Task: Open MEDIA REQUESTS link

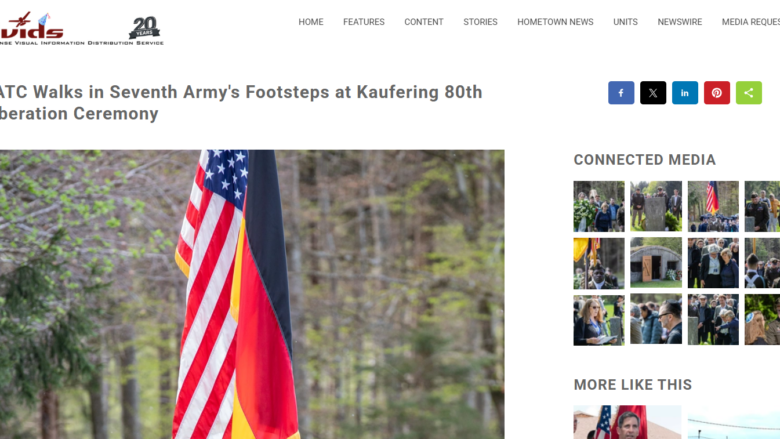Action: coord(751,22)
